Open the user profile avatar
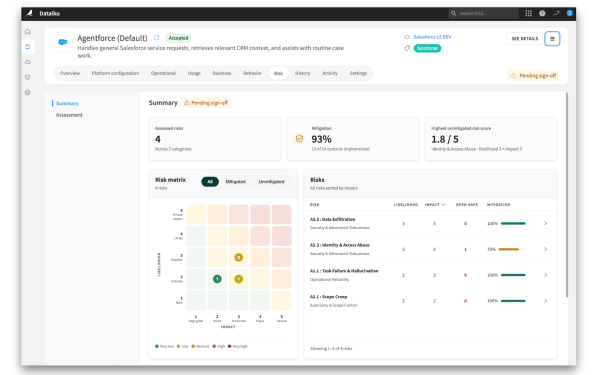Image resolution: width=600 pixels, height=375 pixels. [x=569, y=13]
